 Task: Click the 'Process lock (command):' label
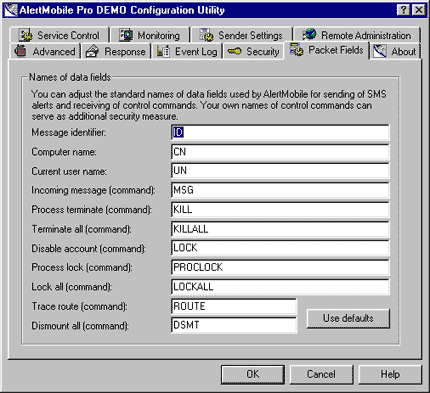coord(82,267)
